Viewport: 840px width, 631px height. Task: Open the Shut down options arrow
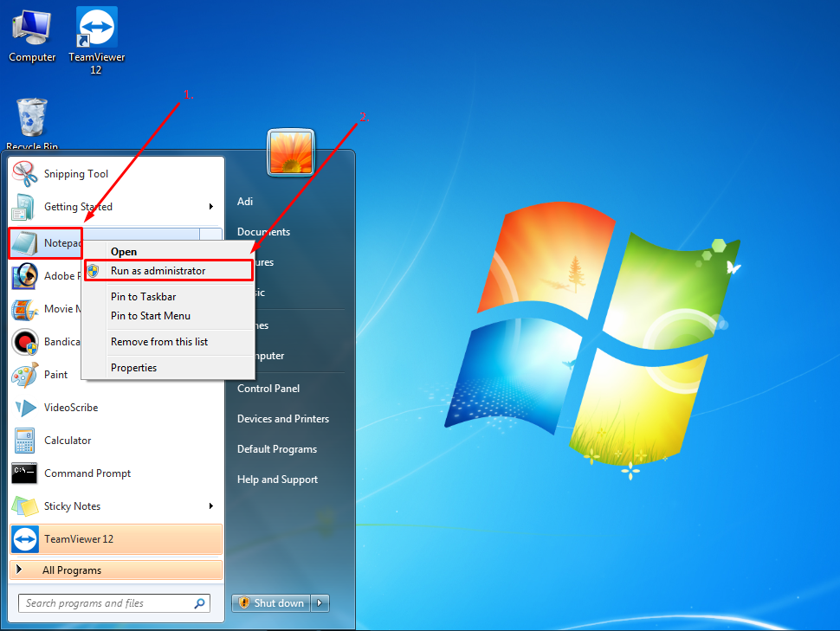pyautogui.click(x=320, y=602)
